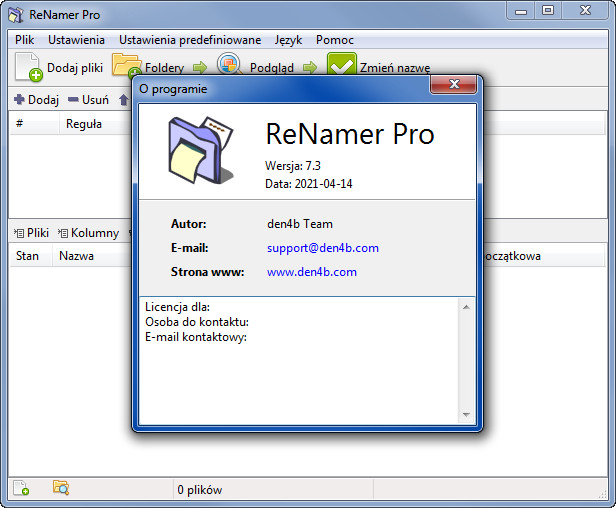
Task: Click green arrow after Foldery
Action: pos(200,67)
